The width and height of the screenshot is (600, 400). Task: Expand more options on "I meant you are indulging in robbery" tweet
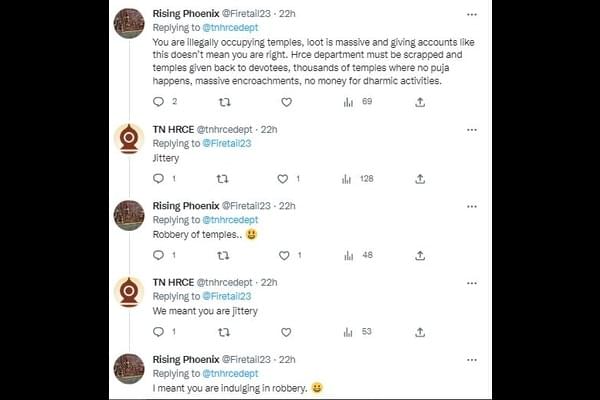(472, 358)
